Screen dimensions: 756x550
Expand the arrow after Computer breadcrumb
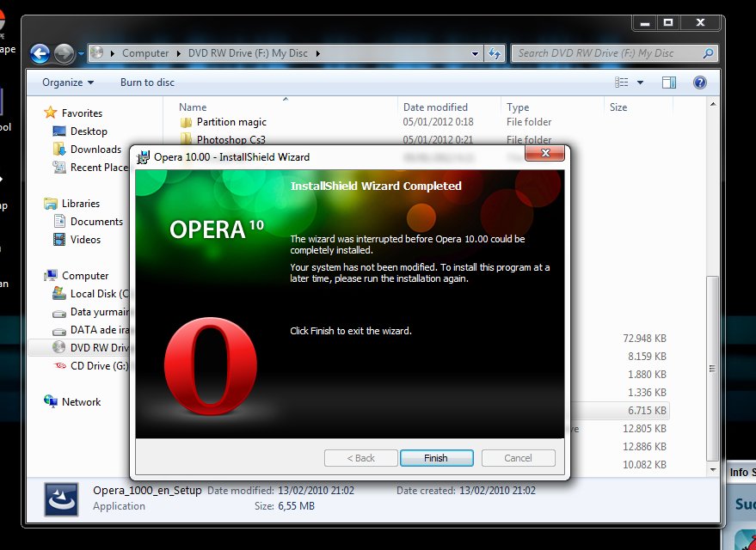pyautogui.click(x=178, y=53)
